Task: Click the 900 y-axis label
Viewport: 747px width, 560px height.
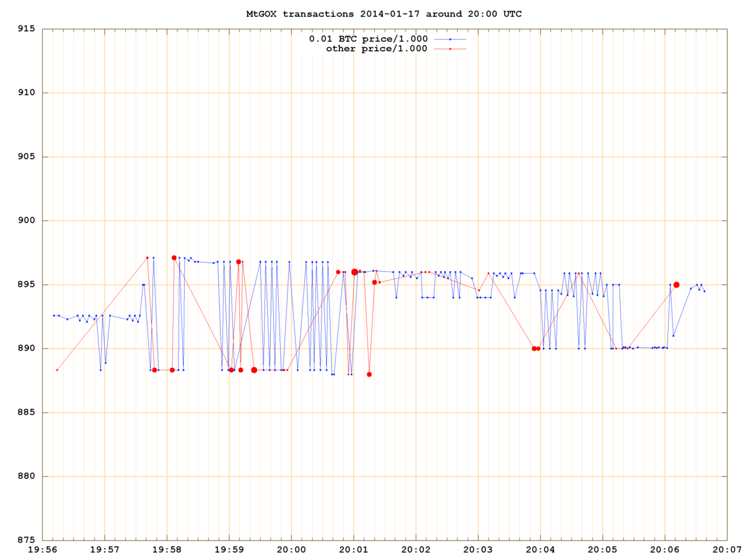Action: tap(26, 221)
